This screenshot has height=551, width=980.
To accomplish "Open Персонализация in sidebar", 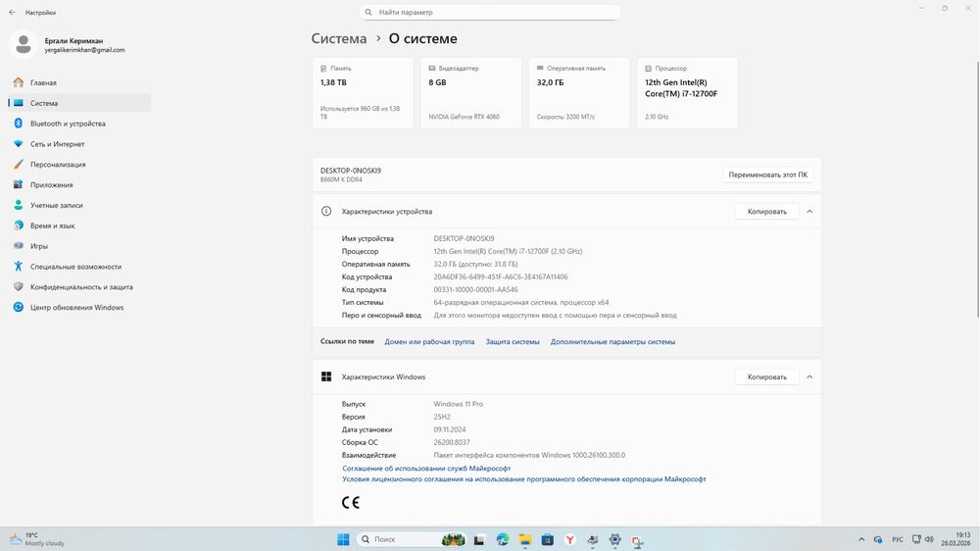I will click(x=57, y=165).
